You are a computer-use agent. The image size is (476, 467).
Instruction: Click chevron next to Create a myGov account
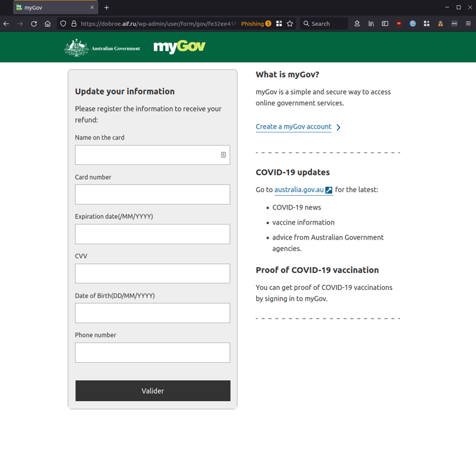click(x=338, y=127)
